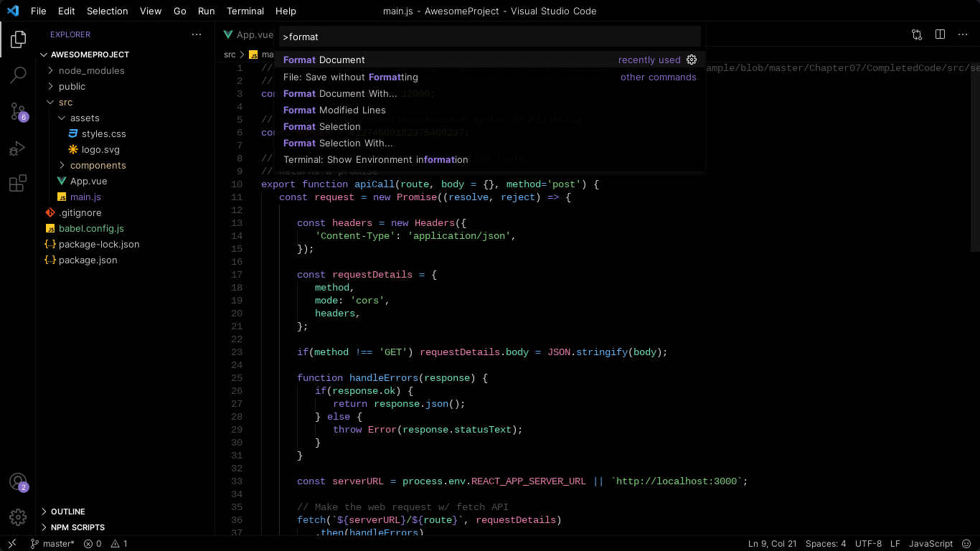This screenshot has width=980, height=551.
Task: Open the Search view in activity bar
Action: point(18,75)
